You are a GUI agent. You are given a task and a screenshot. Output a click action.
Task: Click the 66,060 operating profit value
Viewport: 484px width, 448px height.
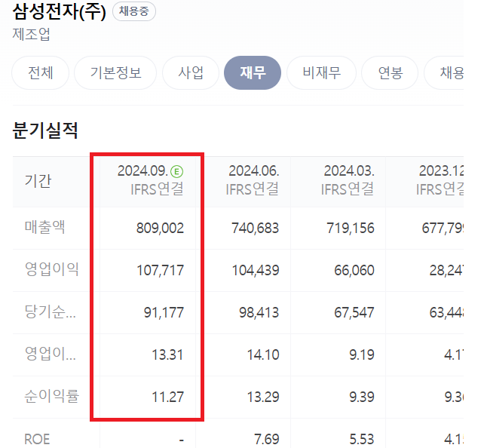click(354, 271)
